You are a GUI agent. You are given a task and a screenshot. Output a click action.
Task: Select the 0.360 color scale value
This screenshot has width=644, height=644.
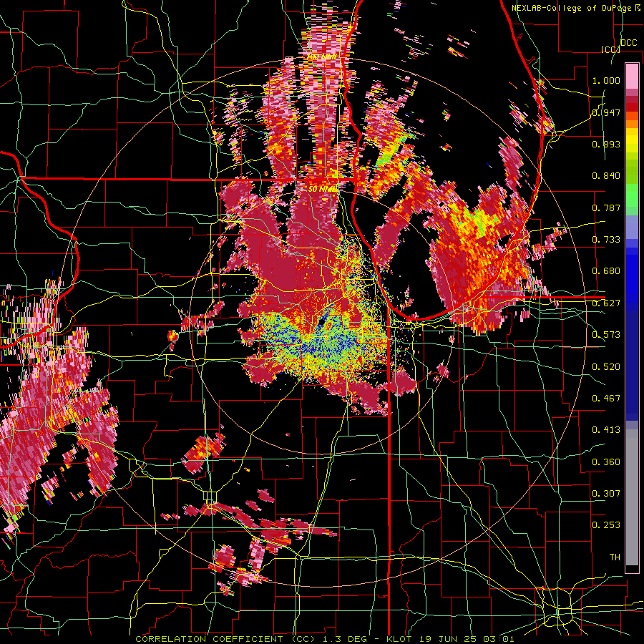(x=606, y=462)
